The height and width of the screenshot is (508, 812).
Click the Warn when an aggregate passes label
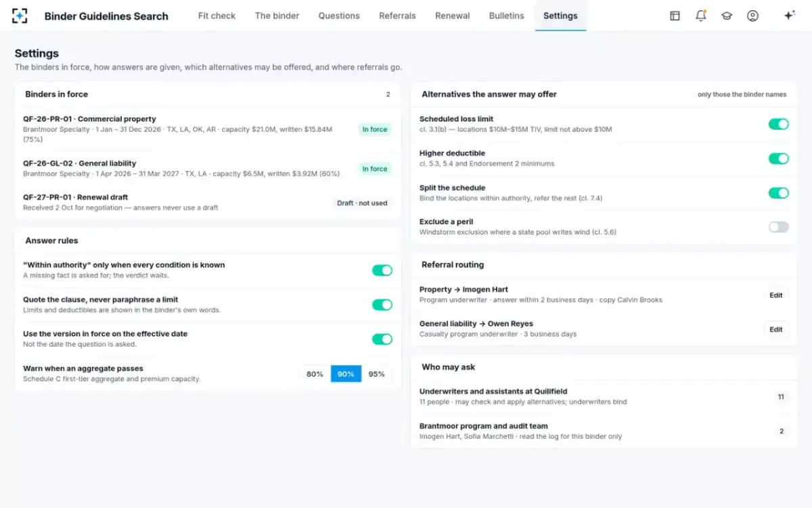pos(83,368)
